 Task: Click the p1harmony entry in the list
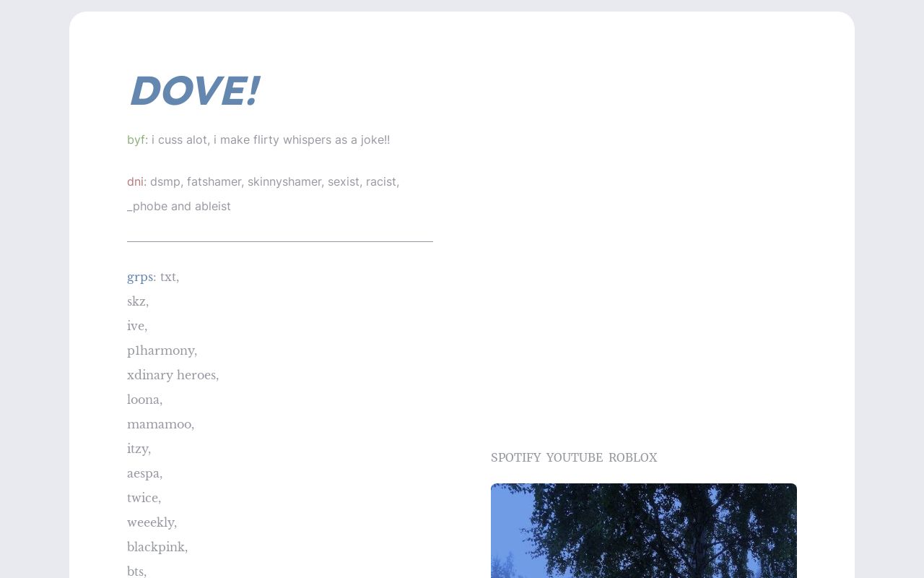tap(161, 351)
